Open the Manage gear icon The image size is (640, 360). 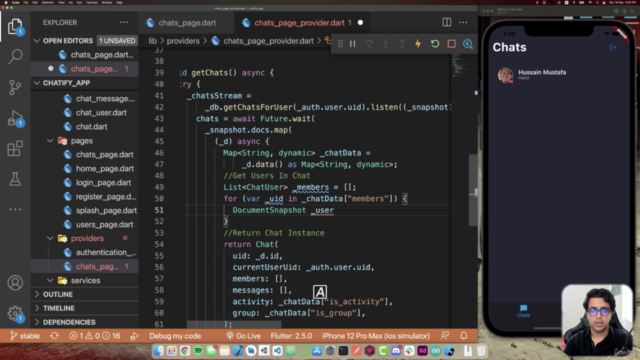click(x=15, y=313)
